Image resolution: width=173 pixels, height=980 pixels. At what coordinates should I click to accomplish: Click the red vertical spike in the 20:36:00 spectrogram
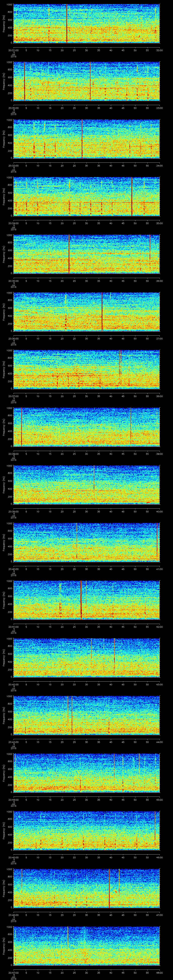tap(102, 312)
